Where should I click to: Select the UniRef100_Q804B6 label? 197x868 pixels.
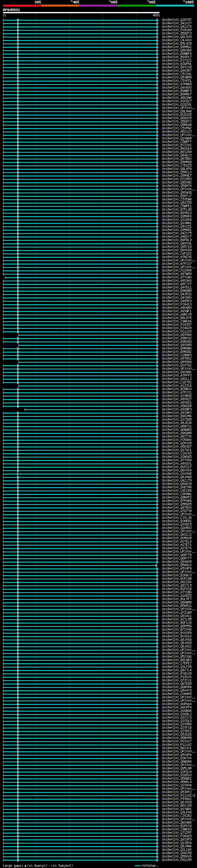click(x=176, y=822)
